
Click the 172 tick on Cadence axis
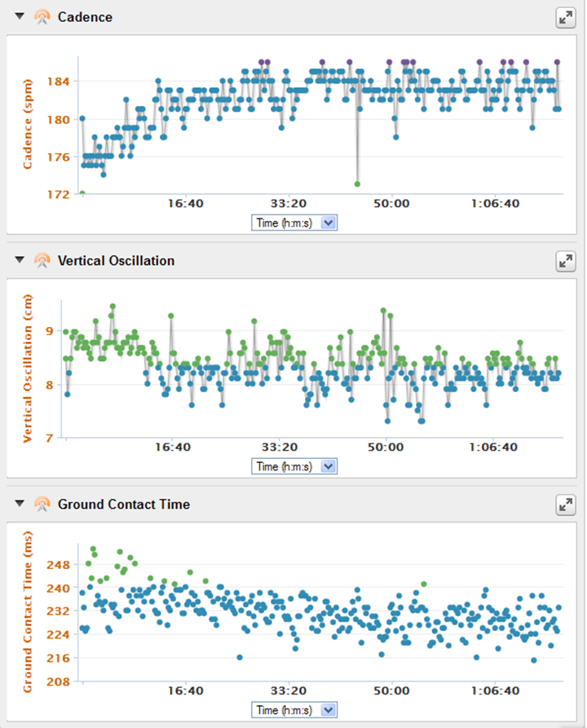[x=58, y=194]
